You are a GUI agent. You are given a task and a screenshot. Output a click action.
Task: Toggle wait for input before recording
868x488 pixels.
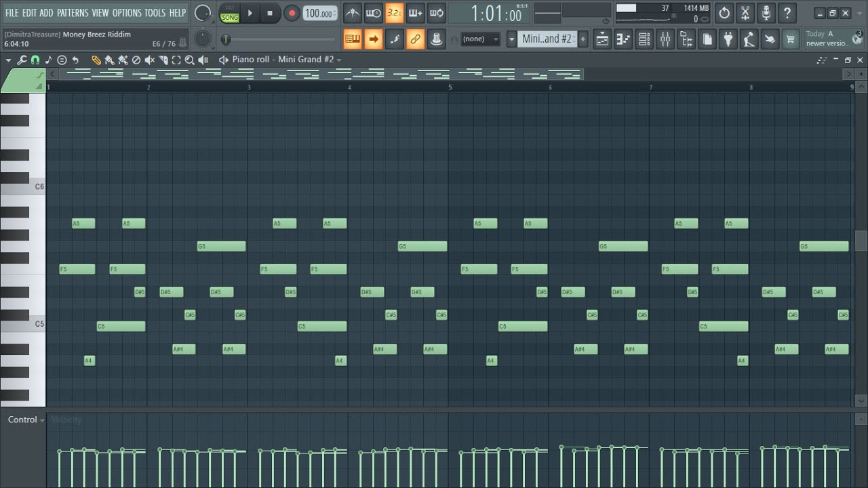[373, 13]
